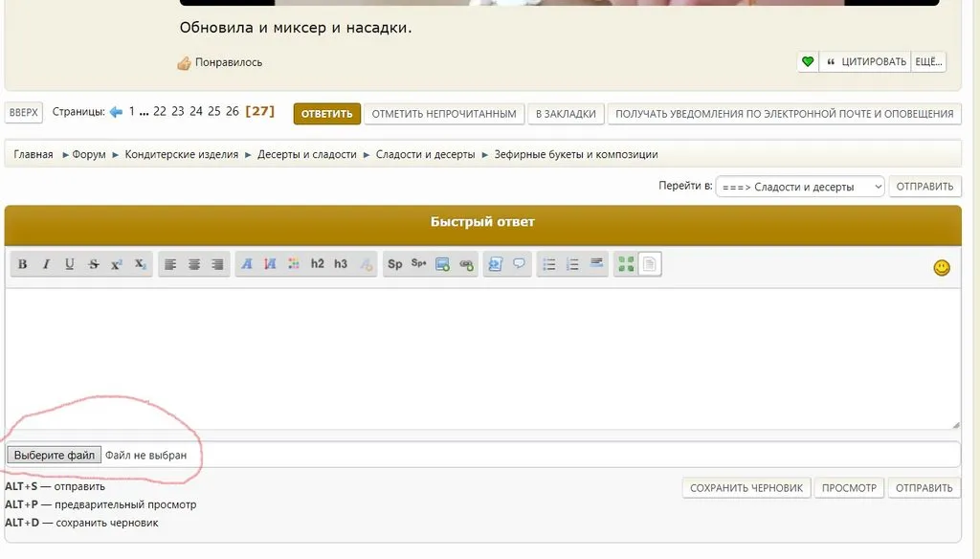The image size is (980, 559).
Task: Insert an h2 heading
Action: click(318, 264)
